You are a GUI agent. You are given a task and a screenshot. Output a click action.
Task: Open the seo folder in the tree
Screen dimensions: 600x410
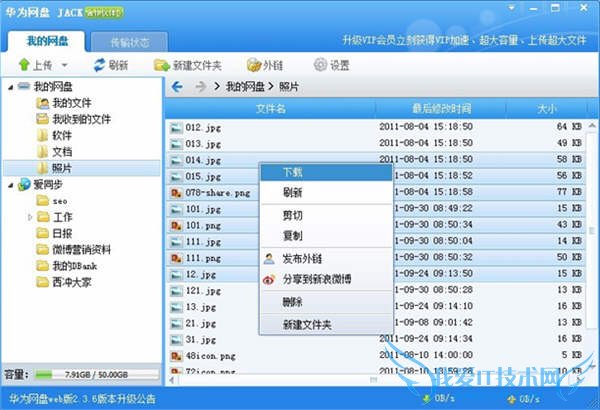pyautogui.click(x=60, y=201)
